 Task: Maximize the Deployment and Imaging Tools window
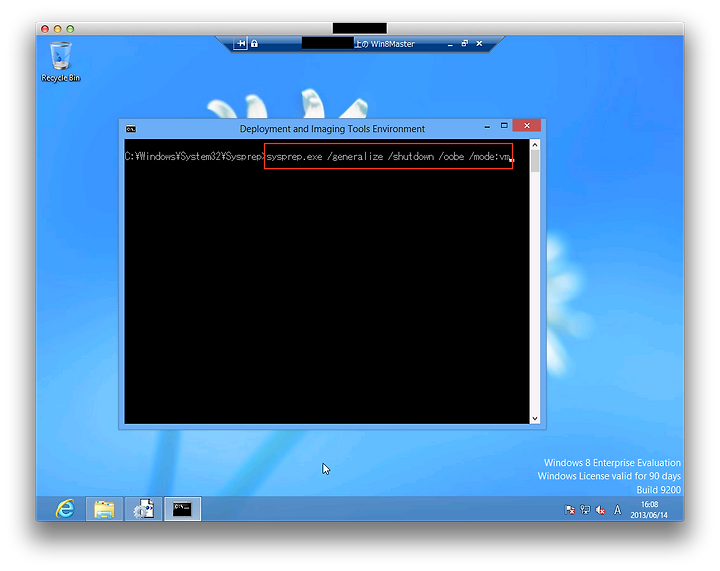coord(504,126)
